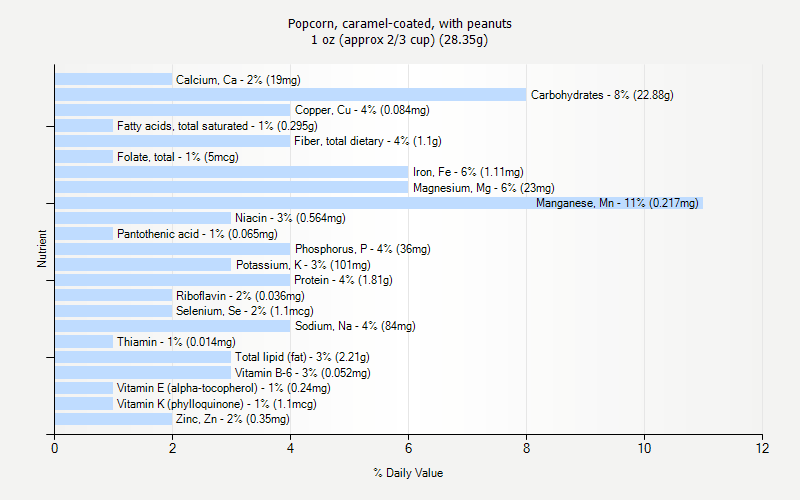Click the blue bar left of Niacin label

143,218
